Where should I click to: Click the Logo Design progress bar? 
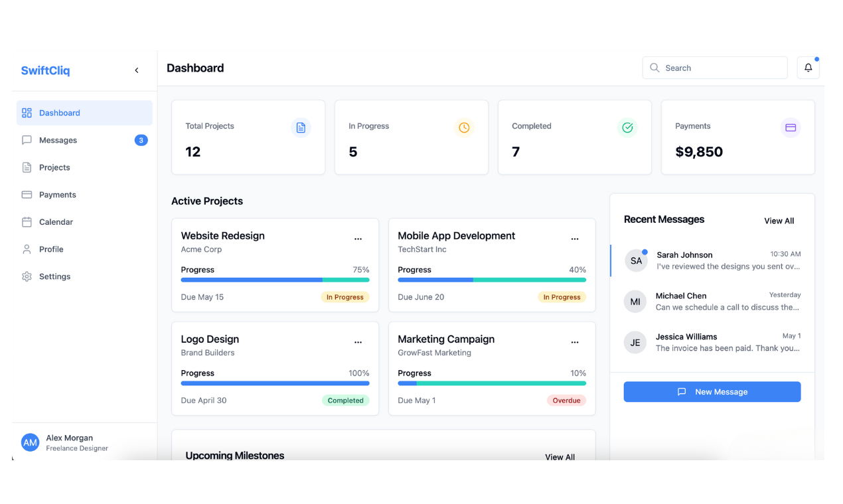pyautogui.click(x=275, y=383)
